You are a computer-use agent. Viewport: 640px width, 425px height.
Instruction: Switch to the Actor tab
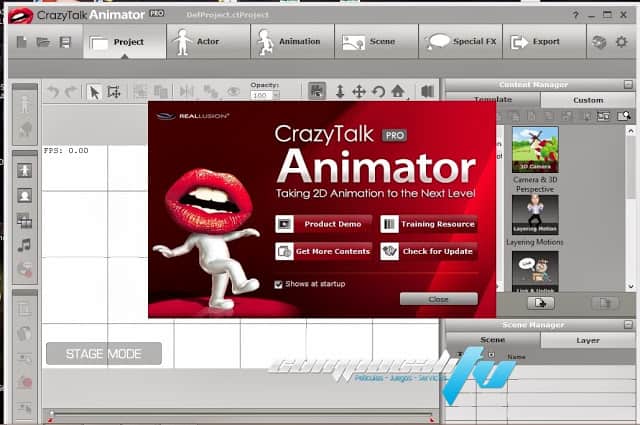pos(209,42)
